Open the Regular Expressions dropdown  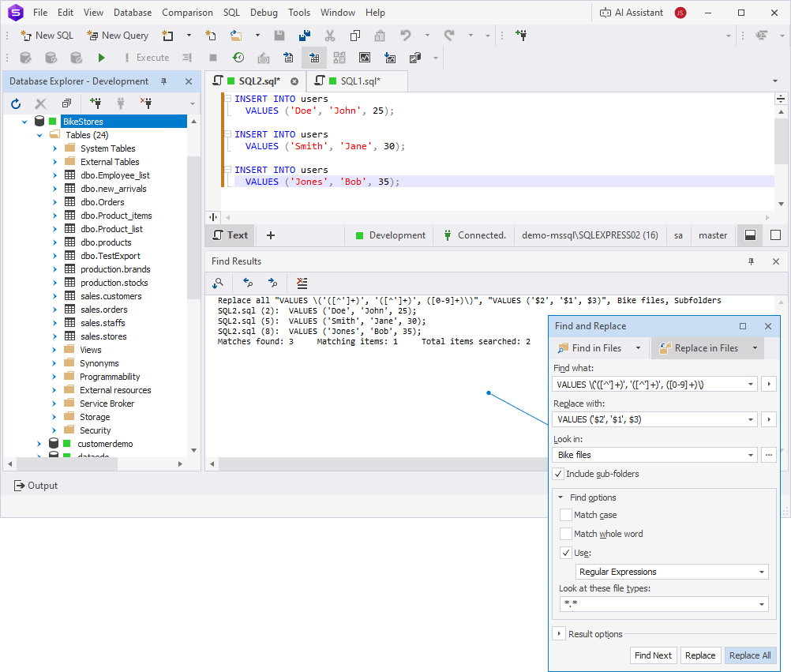[672, 572]
